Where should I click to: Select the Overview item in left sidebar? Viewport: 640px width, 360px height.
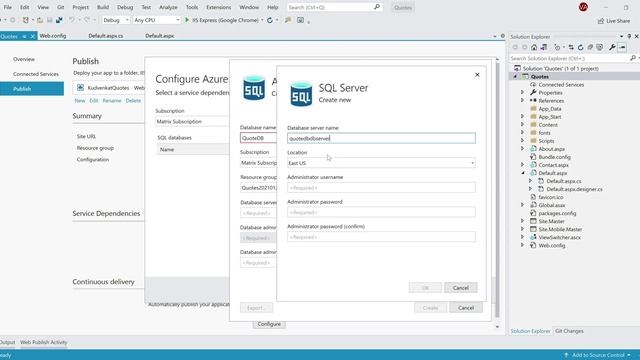(x=24, y=59)
